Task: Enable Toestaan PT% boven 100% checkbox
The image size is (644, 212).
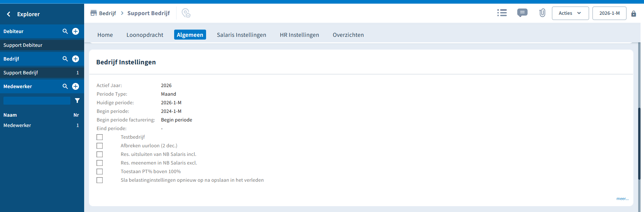Action: (100, 171)
